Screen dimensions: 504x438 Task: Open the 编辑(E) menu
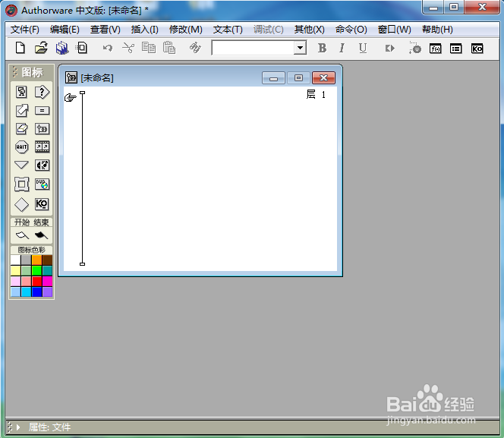coord(65,30)
